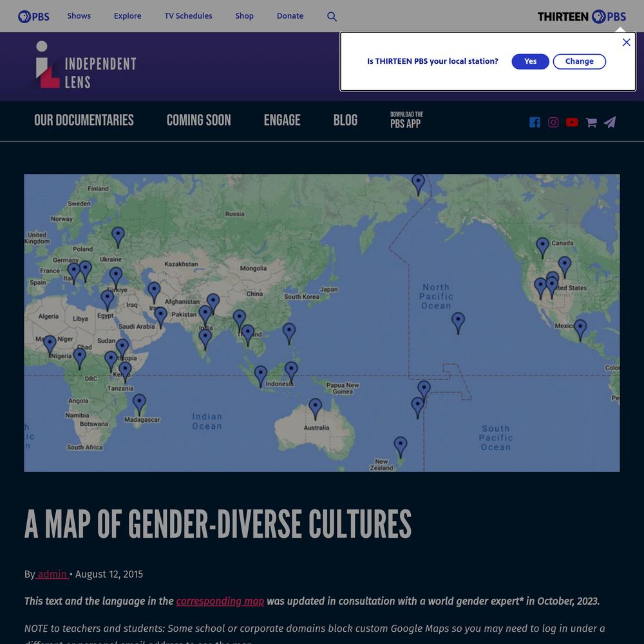This screenshot has height=644, width=644.
Task: Select the map pin above Egypt label
Action: point(107,301)
